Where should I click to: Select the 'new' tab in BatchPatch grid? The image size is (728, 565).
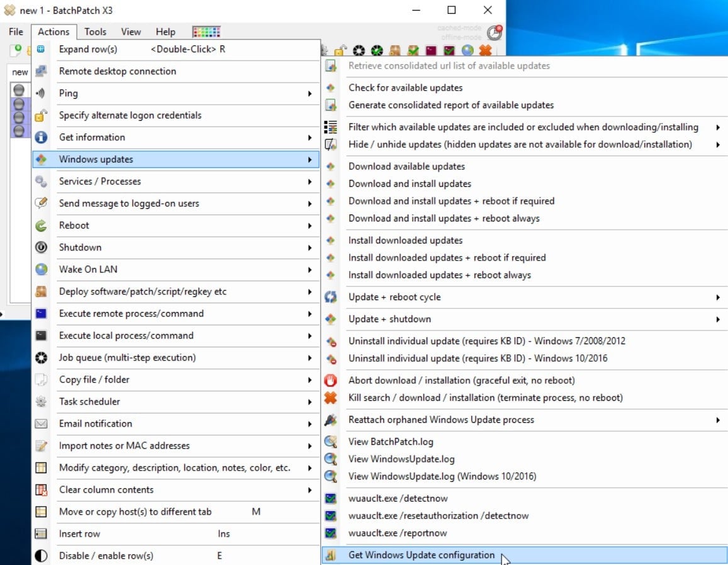tap(20, 72)
